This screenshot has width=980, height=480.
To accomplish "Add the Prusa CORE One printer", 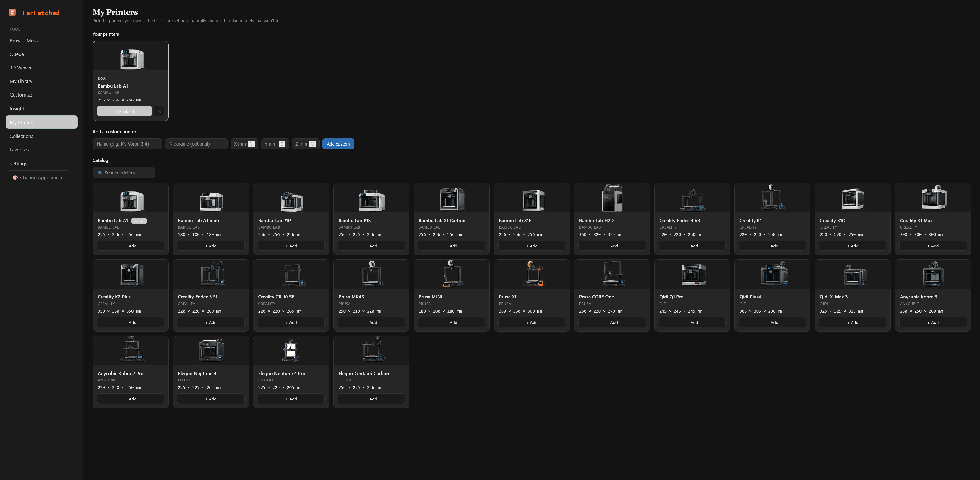I will coord(612,322).
